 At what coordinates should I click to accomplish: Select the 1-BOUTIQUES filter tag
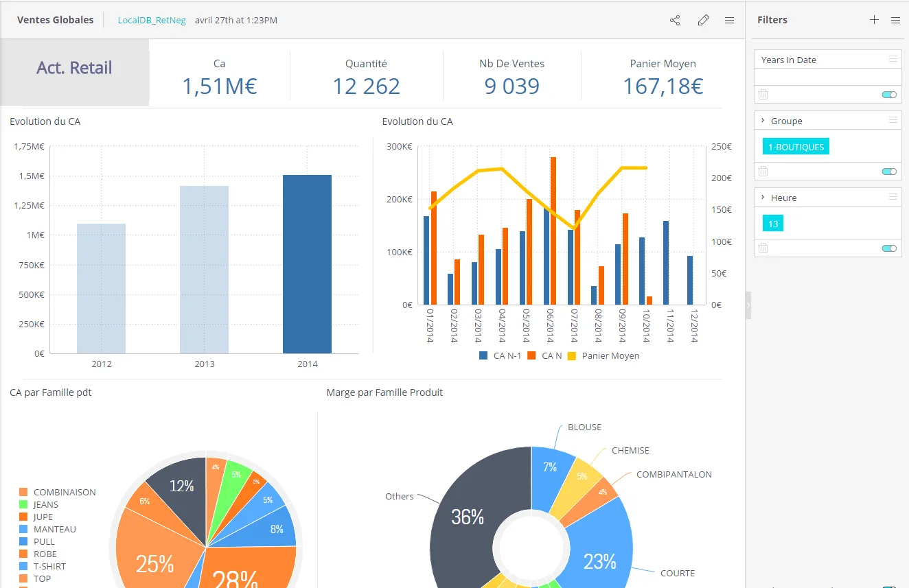pos(796,147)
